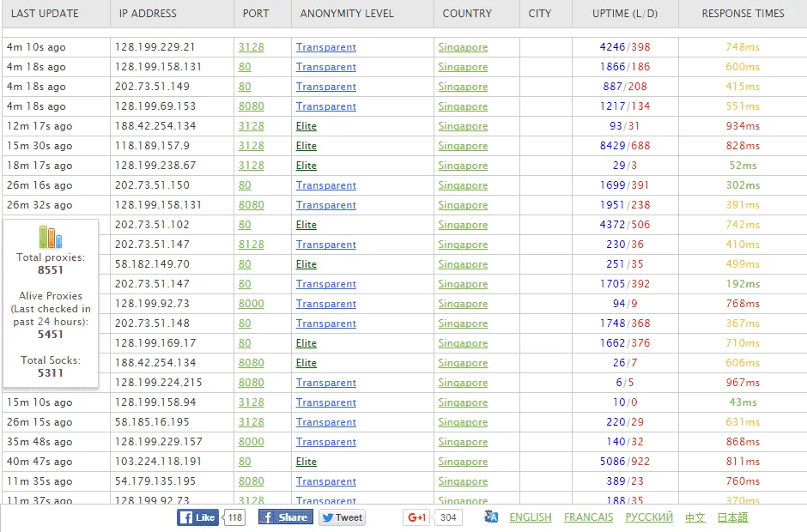
Task: Click the translate language icon
Action: click(492, 517)
